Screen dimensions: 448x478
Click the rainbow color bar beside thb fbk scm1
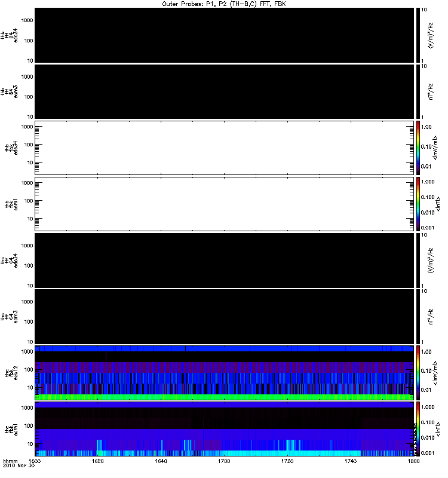[418, 204]
